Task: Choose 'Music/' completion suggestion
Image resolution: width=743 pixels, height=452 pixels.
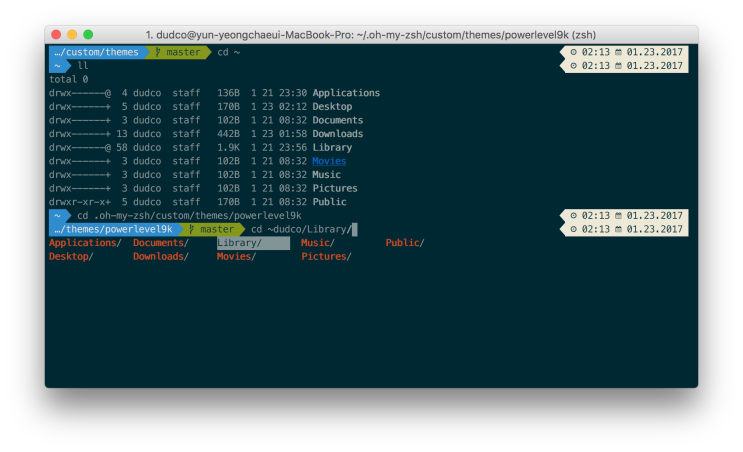Action: pyautogui.click(x=317, y=243)
